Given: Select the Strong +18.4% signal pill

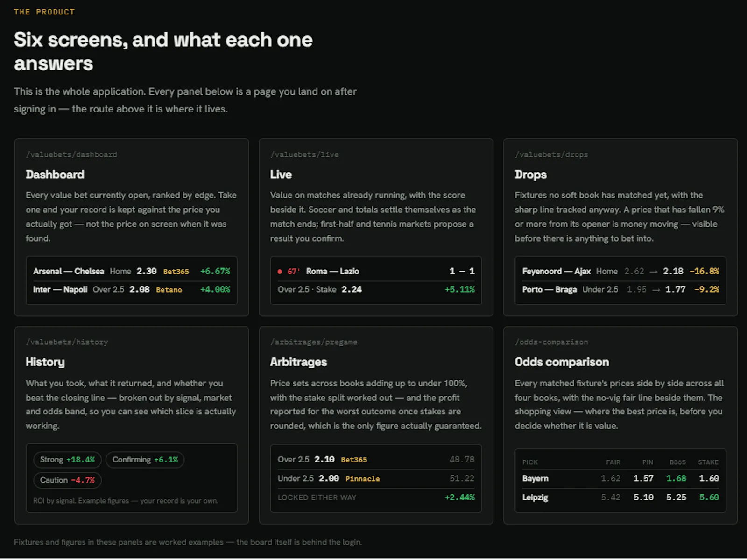Looking at the screenshot, I should 67,460.
